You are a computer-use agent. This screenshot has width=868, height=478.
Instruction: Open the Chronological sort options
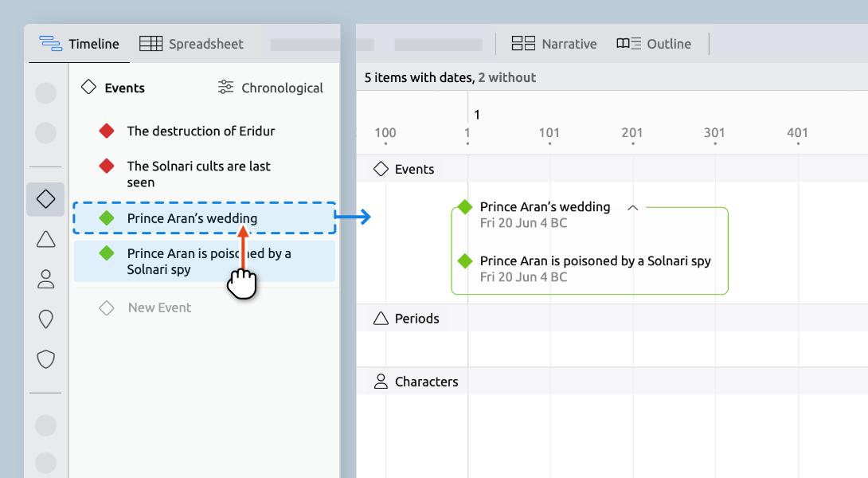click(x=270, y=88)
